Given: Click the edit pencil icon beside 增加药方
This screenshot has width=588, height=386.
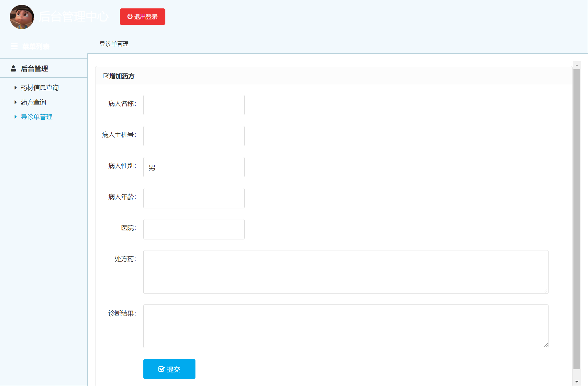Looking at the screenshot, I should [105, 76].
